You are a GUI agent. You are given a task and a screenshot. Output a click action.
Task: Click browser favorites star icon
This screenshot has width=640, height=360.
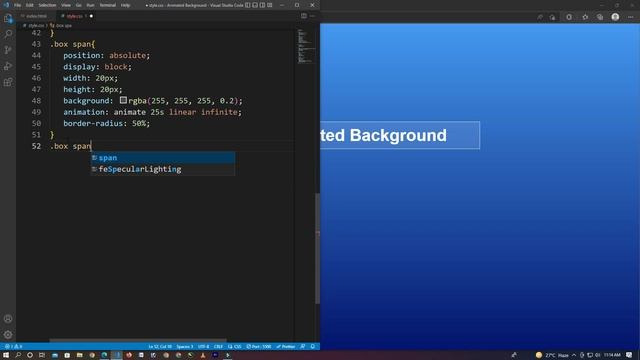pos(585,17)
